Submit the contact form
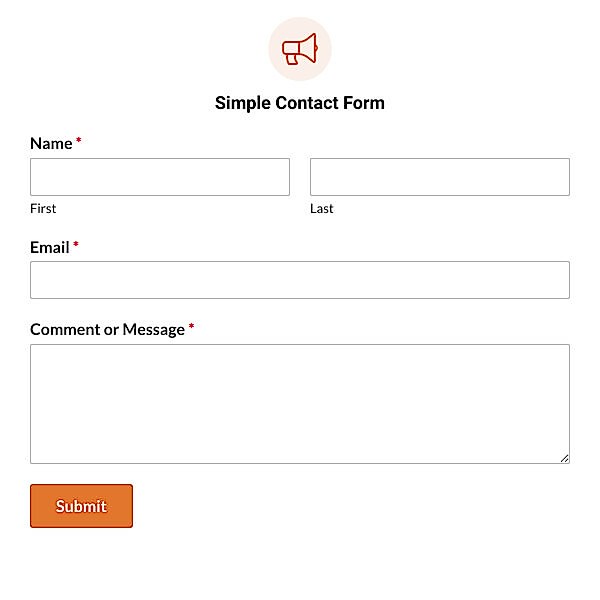Image resolution: width=600 pixels, height=600 pixels. coord(82,506)
